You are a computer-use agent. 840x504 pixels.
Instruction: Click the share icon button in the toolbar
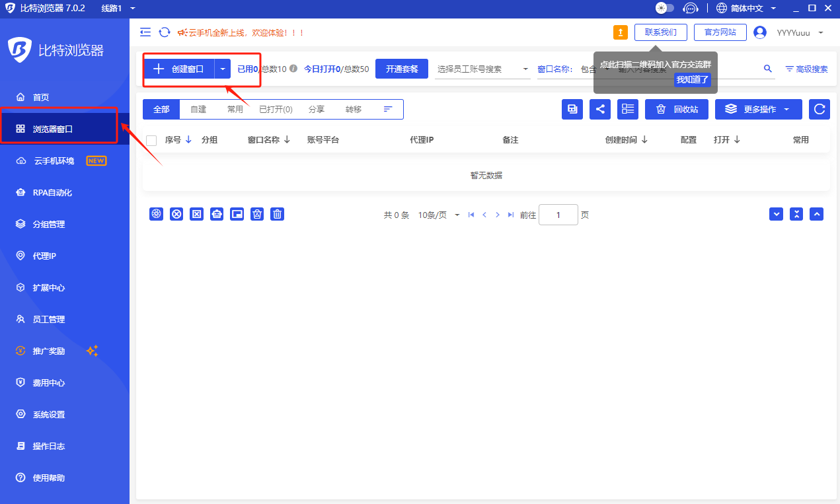click(x=600, y=109)
